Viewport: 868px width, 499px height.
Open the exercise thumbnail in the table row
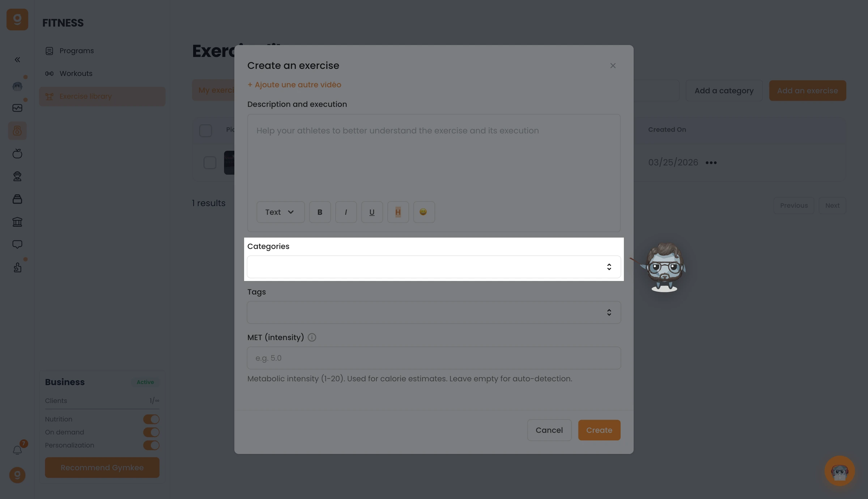[229, 163]
